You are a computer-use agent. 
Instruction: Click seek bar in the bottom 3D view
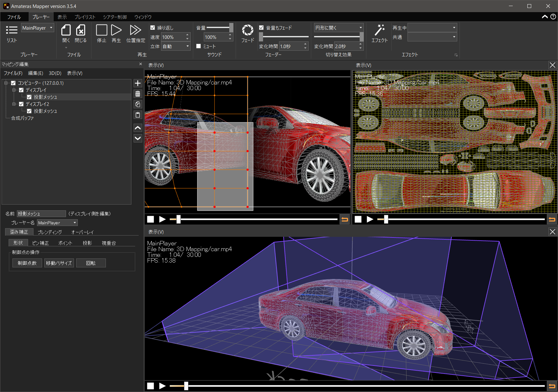357,386
